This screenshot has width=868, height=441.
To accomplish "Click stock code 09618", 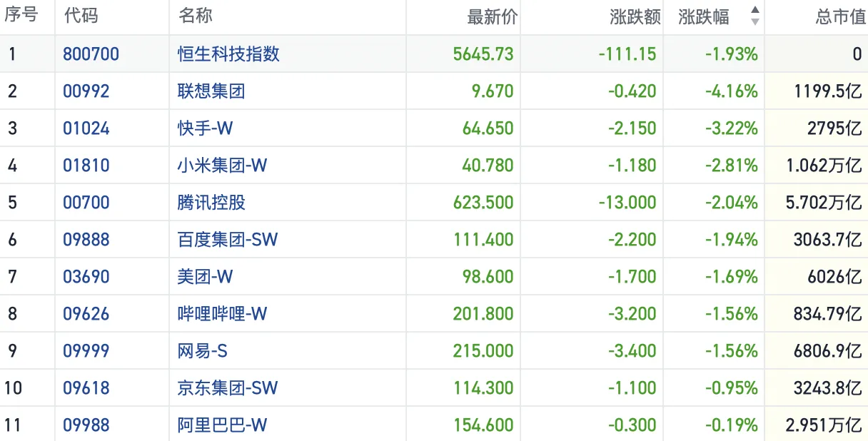I will pyautogui.click(x=86, y=387).
